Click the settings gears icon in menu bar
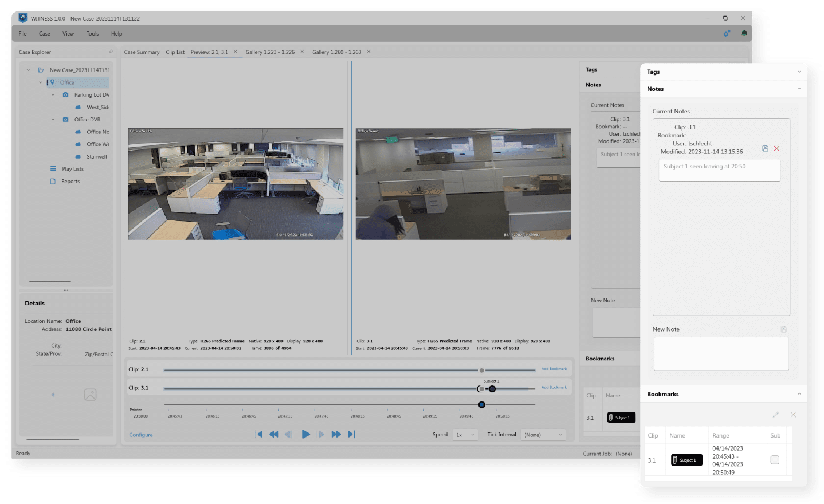The width and height of the screenshot is (824, 504). 727,34
